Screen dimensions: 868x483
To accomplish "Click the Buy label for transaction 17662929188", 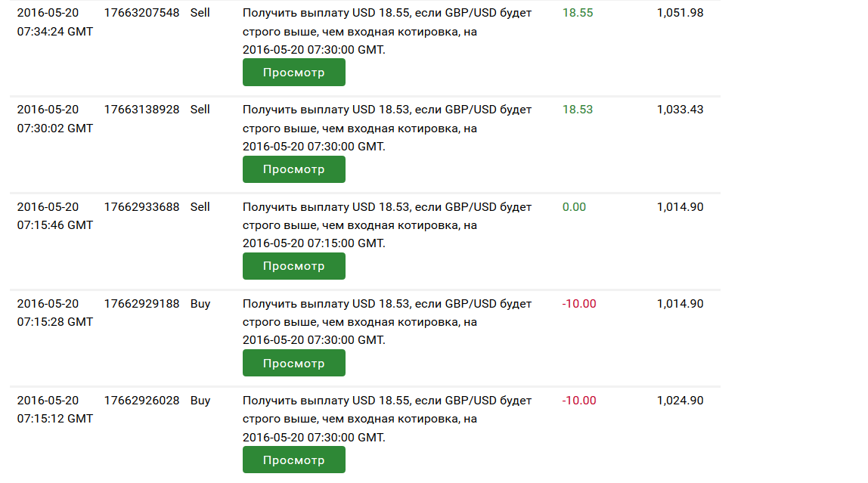I will [200, 304].
